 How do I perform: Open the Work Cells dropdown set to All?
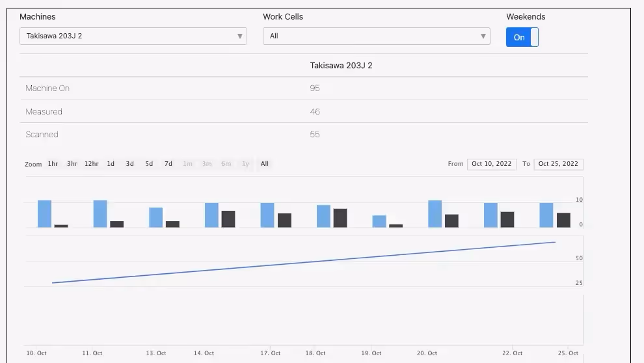pyautogui.click(x=376, y=36)
